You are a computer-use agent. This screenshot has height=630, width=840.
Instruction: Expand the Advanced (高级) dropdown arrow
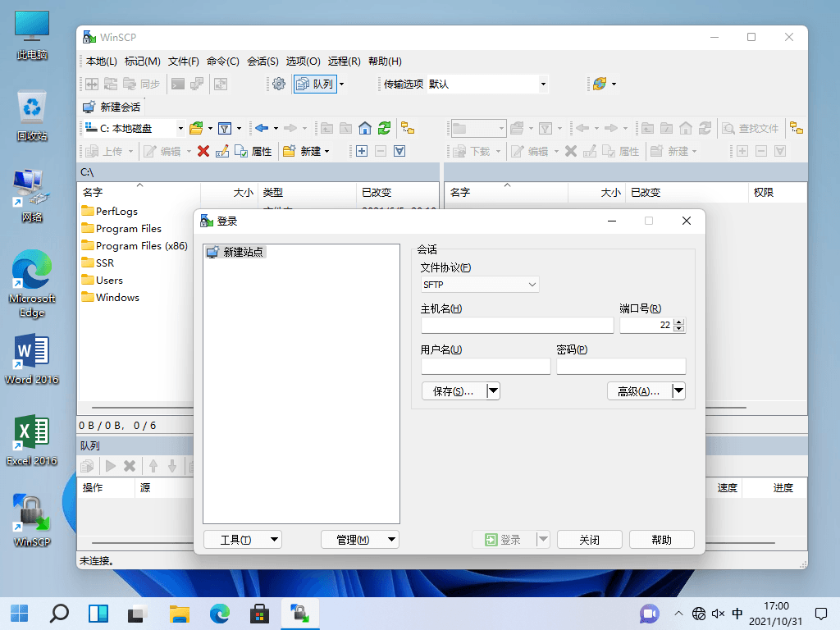coord(678,391)
